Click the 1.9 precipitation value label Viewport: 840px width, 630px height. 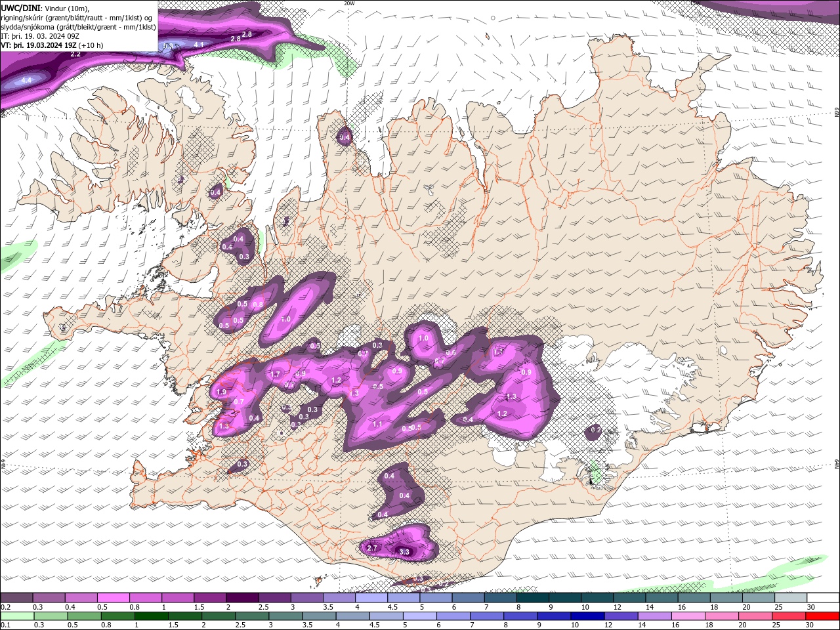(x=221, y=392)
